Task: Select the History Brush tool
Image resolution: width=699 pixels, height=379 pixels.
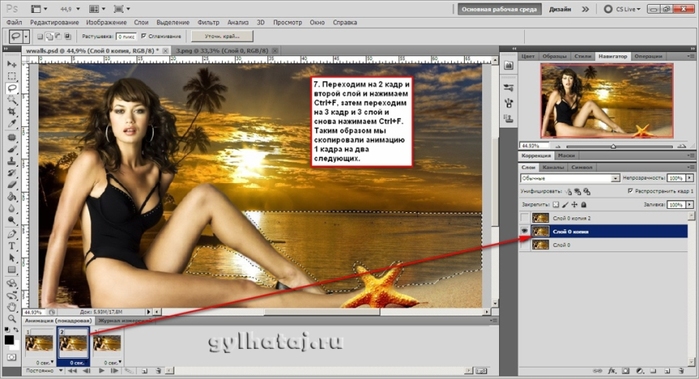Action: tap(12, 173)
